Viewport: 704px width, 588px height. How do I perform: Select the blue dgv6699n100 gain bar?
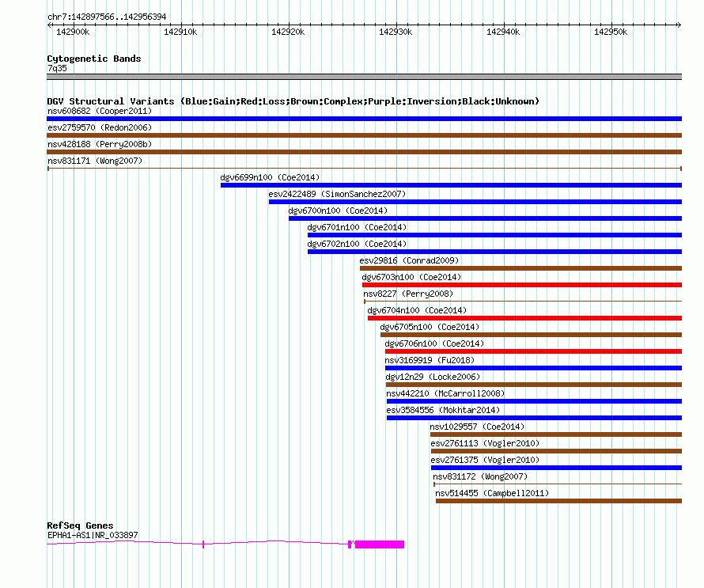coord(451,185)
